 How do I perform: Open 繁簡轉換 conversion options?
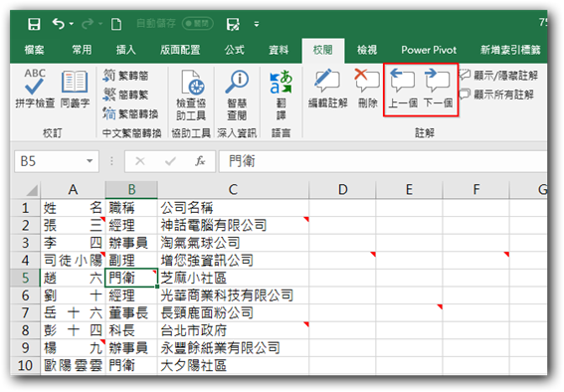point(130,113)
